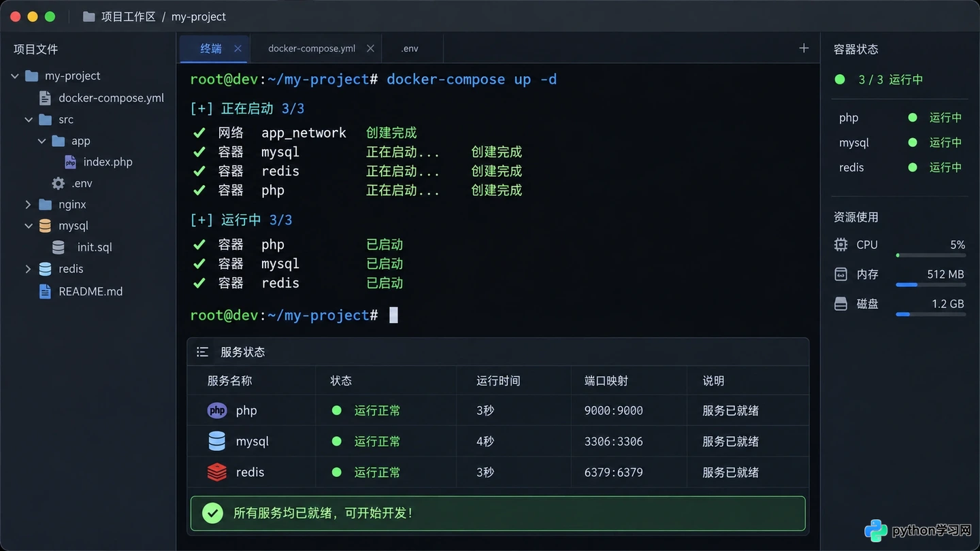The image size is (980, 551).
Task: Click port mapping 6379:6379
Action: 613,471
